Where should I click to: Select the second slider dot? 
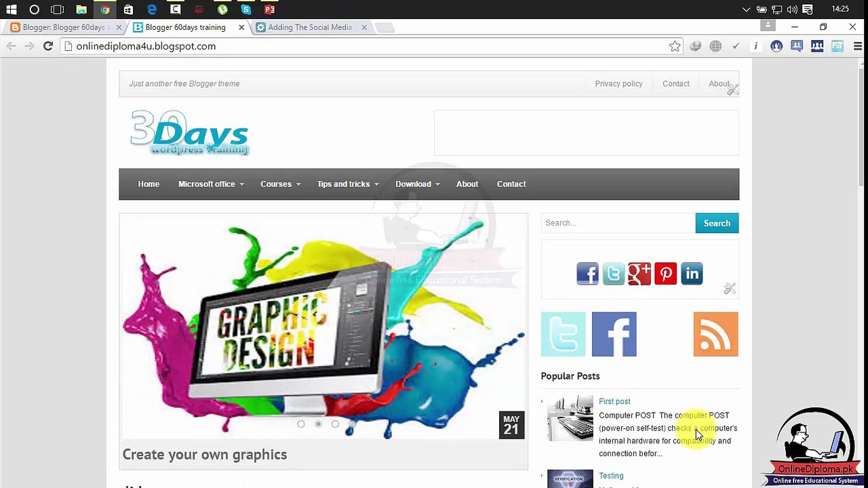click(318, 424)
